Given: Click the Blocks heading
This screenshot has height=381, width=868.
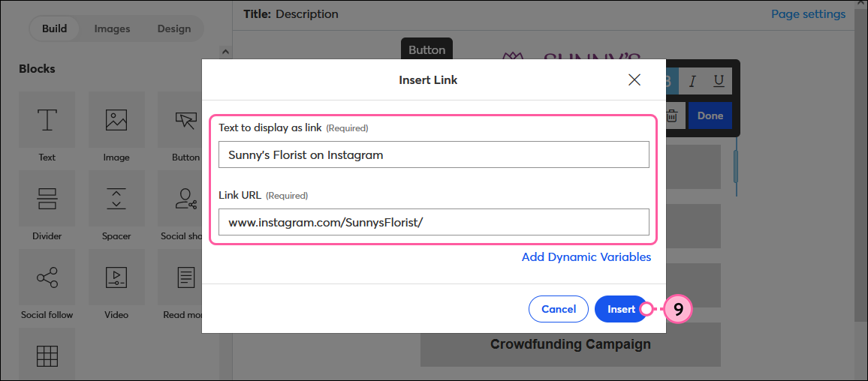Looking at the screenshot, I should pyautogui.click(x=37, y=69).
